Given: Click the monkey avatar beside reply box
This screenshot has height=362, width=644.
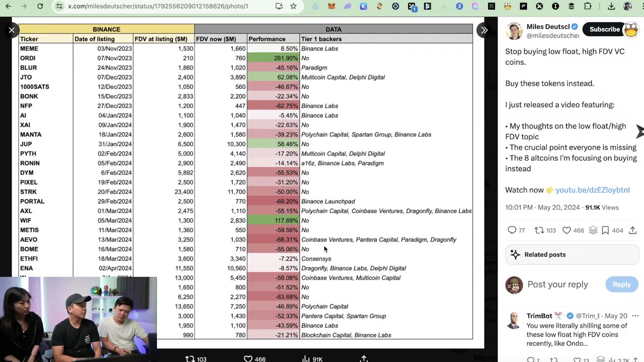Looking at the screenshot, I should [x=514, y=285].
